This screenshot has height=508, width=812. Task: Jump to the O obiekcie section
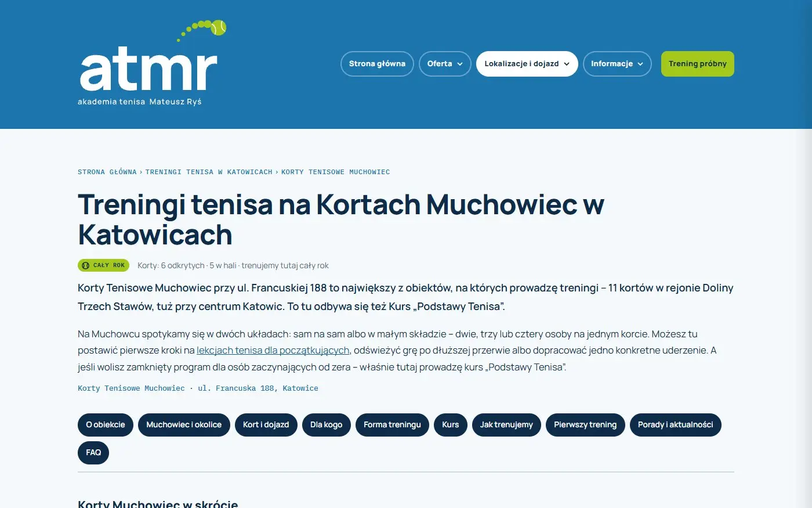(106, 425)
